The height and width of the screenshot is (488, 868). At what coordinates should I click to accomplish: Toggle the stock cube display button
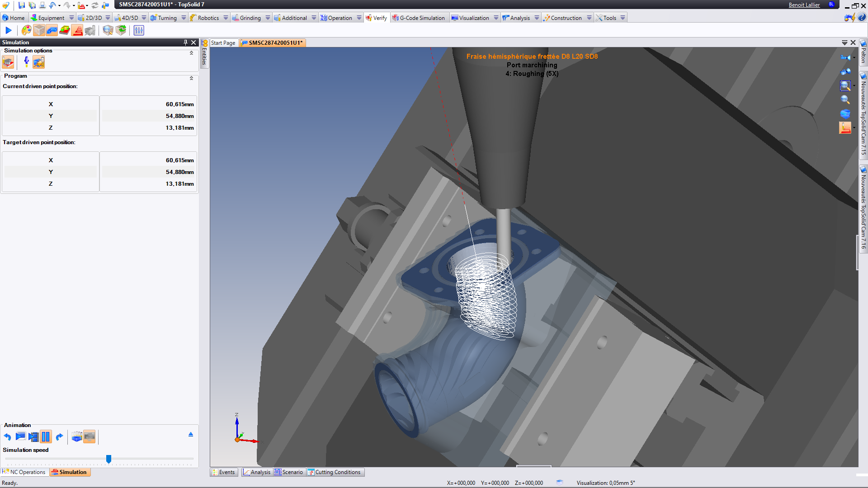point(39,30)
